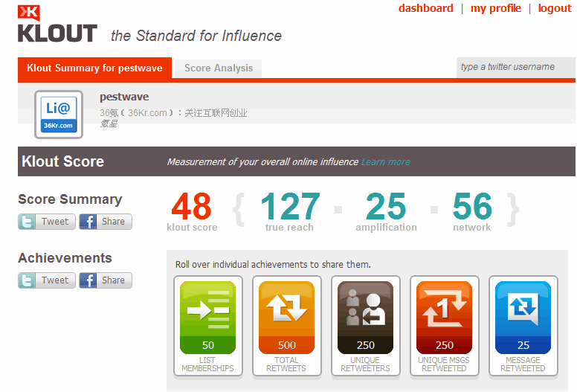Click the pestwave username heading

[x=124, y=97]
